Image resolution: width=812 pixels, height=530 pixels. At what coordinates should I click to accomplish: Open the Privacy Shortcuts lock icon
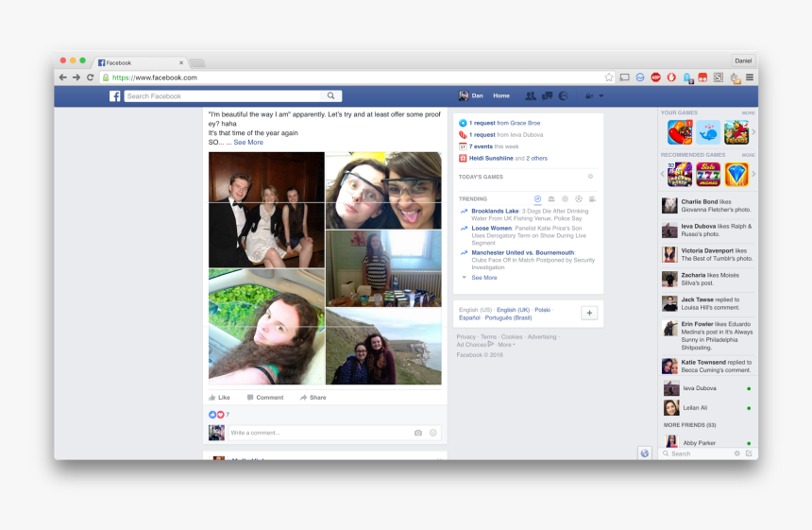(589, 95)
